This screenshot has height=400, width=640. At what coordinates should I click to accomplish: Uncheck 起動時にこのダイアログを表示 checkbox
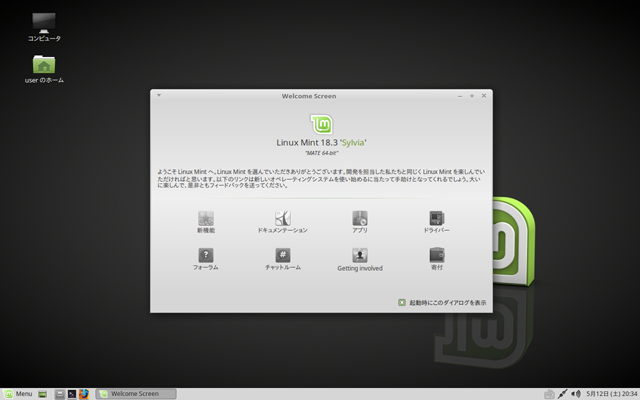(x=402, y=302)
